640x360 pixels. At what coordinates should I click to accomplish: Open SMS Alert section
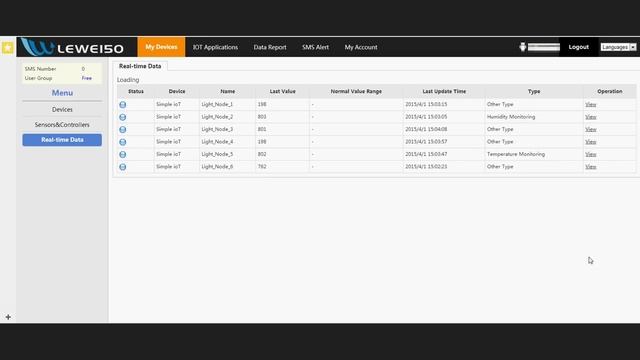pyautogui.click(x=315, y=47)
